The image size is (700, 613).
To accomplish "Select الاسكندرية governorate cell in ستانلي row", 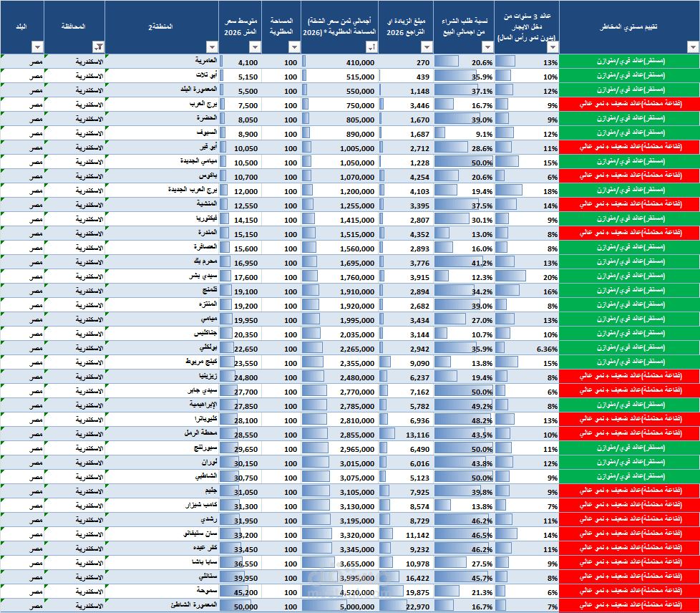I will (x=74, y=577).
